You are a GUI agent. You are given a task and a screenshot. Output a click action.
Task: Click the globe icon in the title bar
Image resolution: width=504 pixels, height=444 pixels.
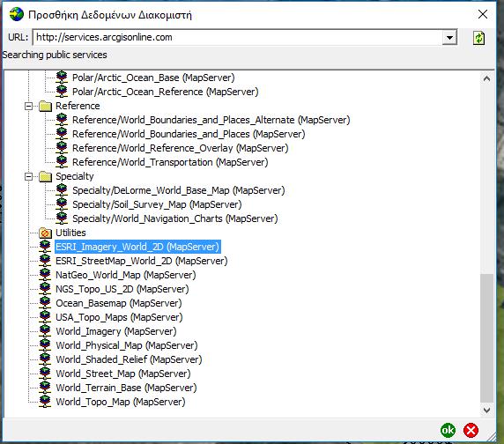[x=16, y=14]
